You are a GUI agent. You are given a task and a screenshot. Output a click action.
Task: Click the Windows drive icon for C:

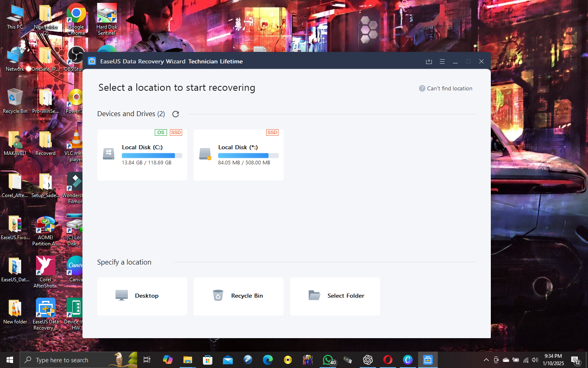point(109,154)
